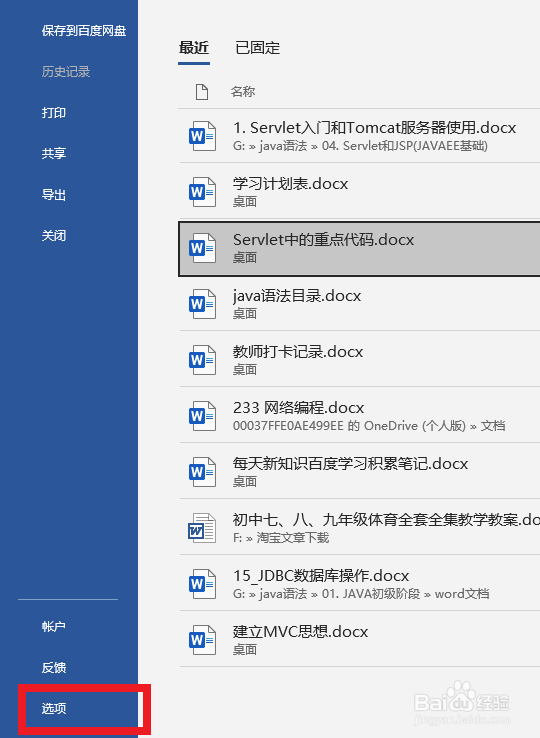Open the 打印 menu item
Viewport: 540px width, 738px height.
pyautogui.click(x=54, y=112)
